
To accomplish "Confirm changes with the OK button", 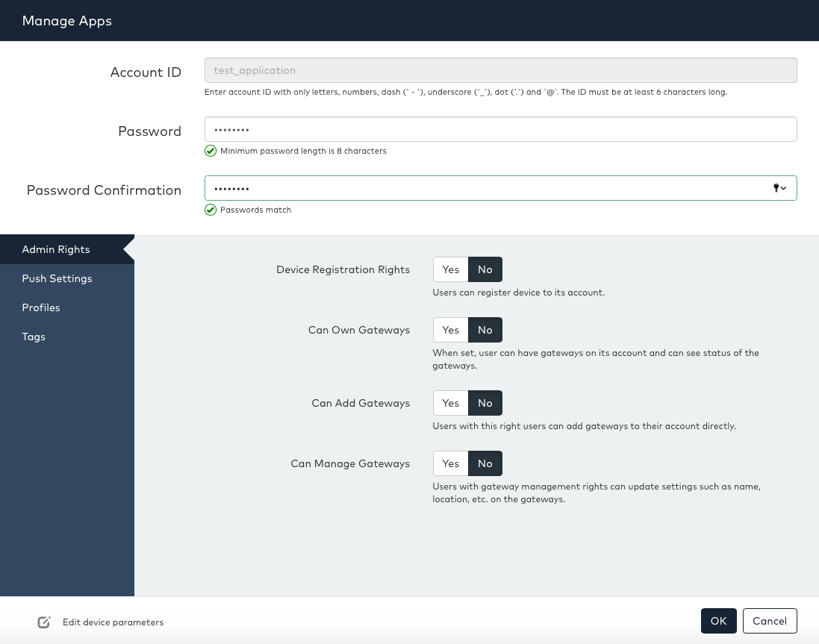I will pyautogui.click(x=719, y=621).
